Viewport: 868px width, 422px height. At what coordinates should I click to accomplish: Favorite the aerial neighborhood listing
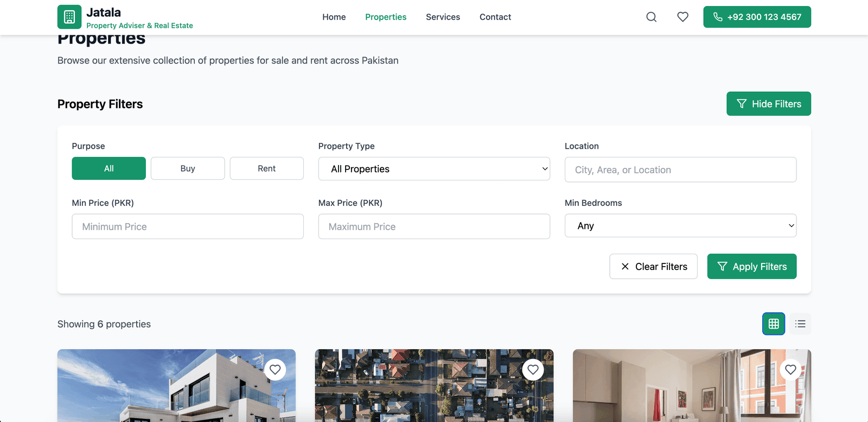pos(533,370)
